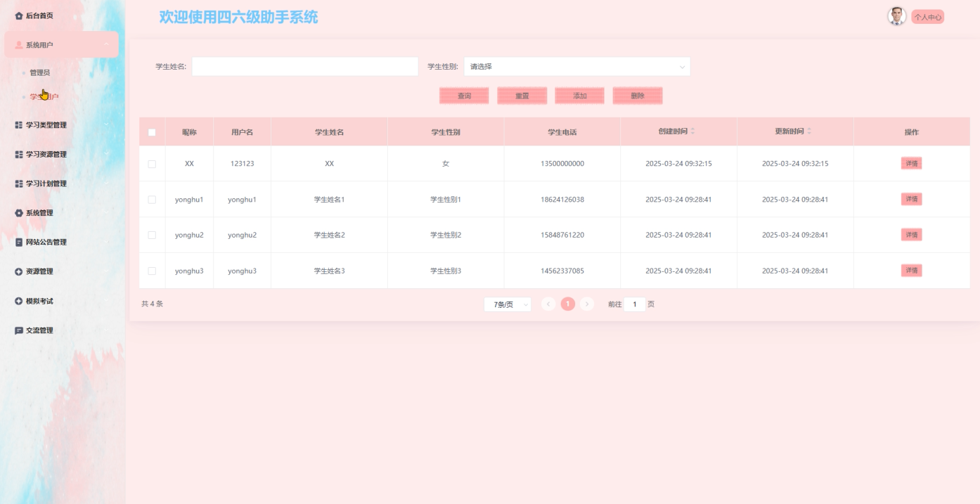This screenshot has height=504, width=980.
Task: Click the 查询 search button
Action: (x=464, y=96)
